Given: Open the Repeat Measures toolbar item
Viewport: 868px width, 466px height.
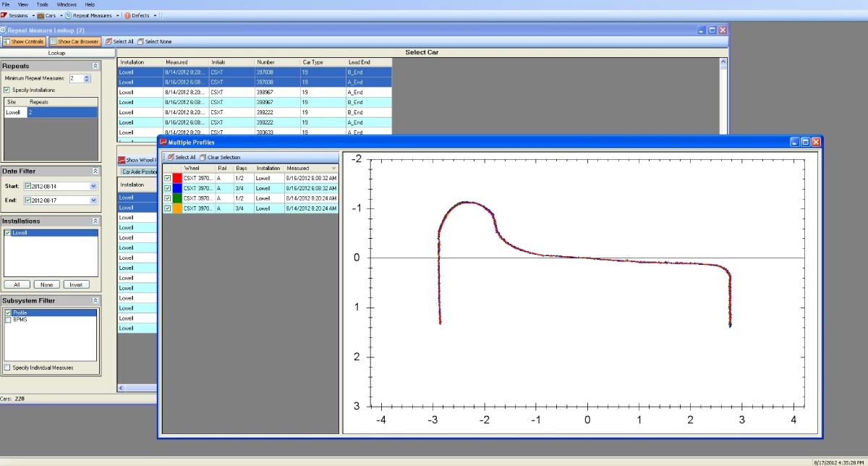Looking at the screenshot, I should click(x=88, y=15).
